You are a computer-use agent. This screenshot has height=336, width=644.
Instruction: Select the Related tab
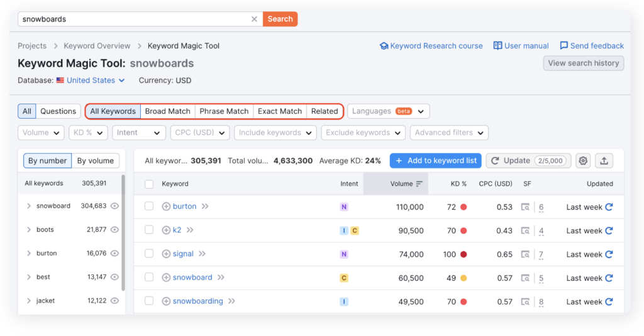325,111
